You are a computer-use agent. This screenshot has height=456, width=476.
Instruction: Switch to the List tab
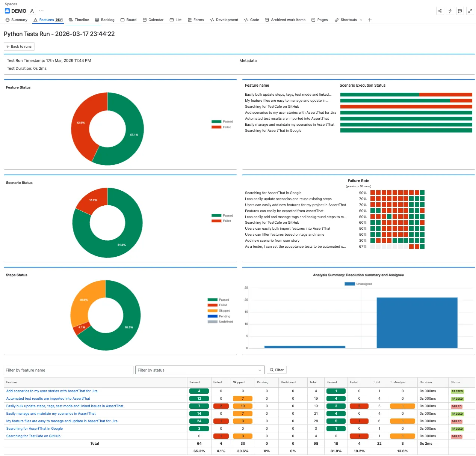[x=175, y=20]
